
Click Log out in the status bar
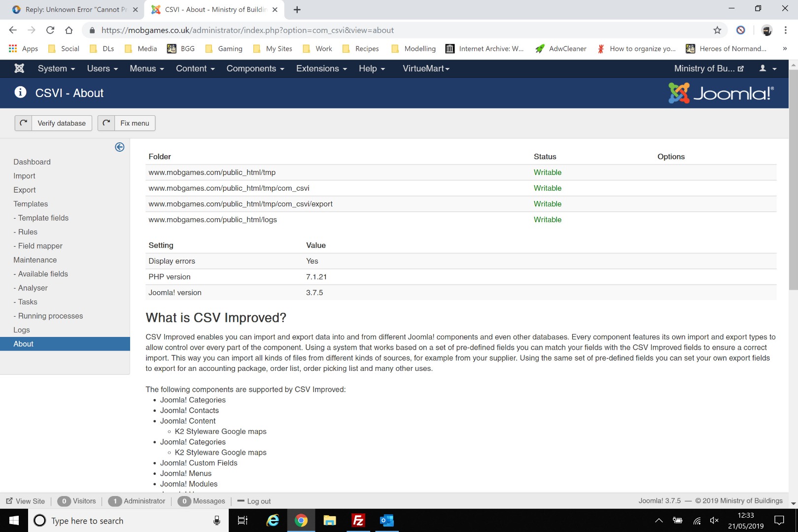click(259, 501)
